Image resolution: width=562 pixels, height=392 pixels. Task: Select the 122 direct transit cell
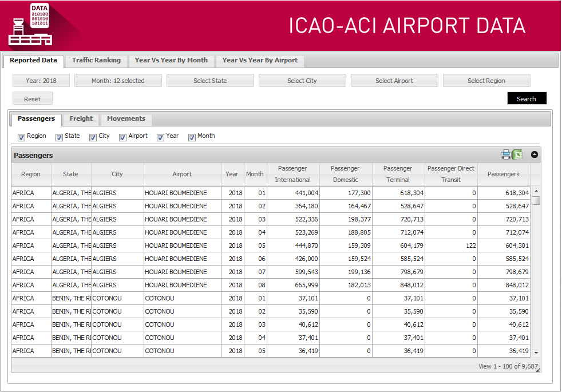(451, 246)
